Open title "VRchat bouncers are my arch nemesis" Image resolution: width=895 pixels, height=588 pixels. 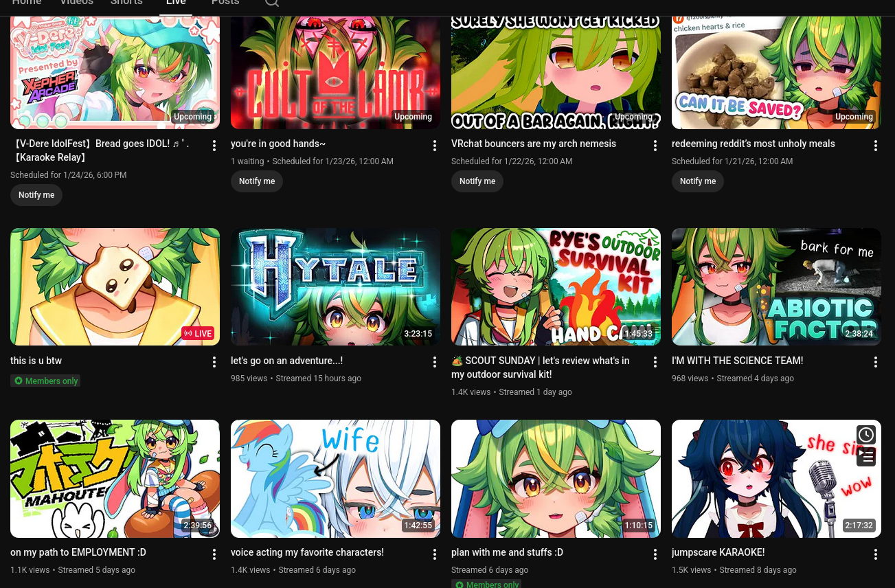(534, 144)
